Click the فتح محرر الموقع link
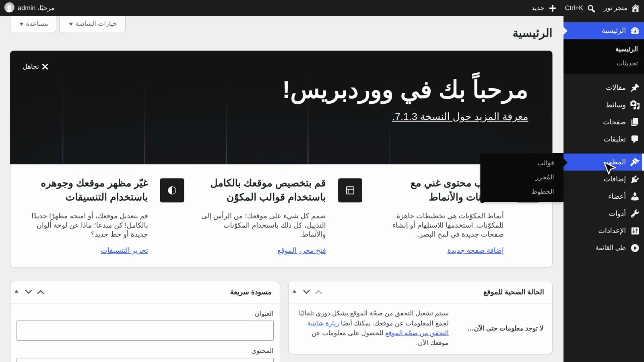The height and width of the screenshot is (362, 644). pos(301,250)
